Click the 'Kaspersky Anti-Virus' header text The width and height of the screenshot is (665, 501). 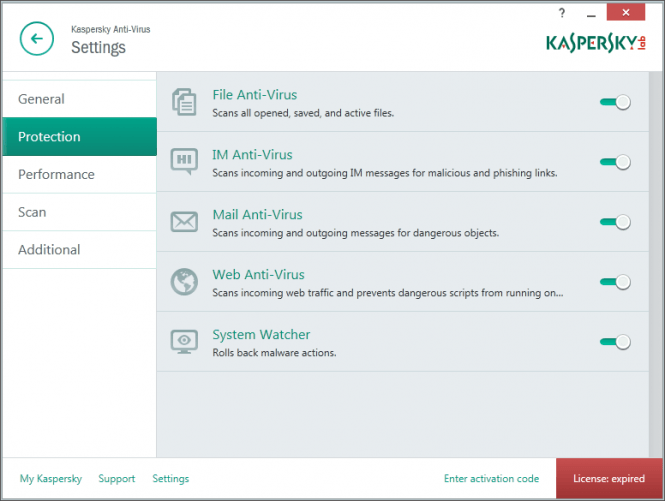pos(110,29)
